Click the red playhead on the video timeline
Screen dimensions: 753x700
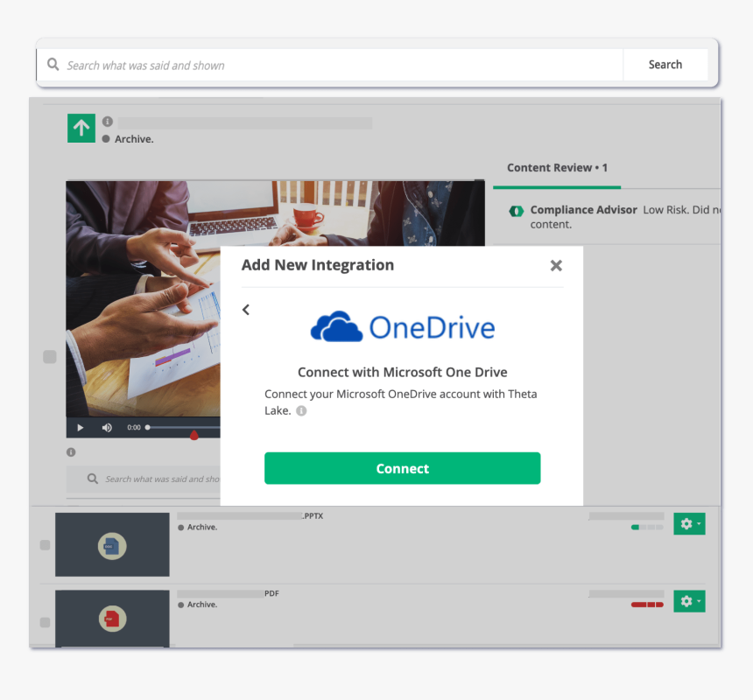point(194,434)
